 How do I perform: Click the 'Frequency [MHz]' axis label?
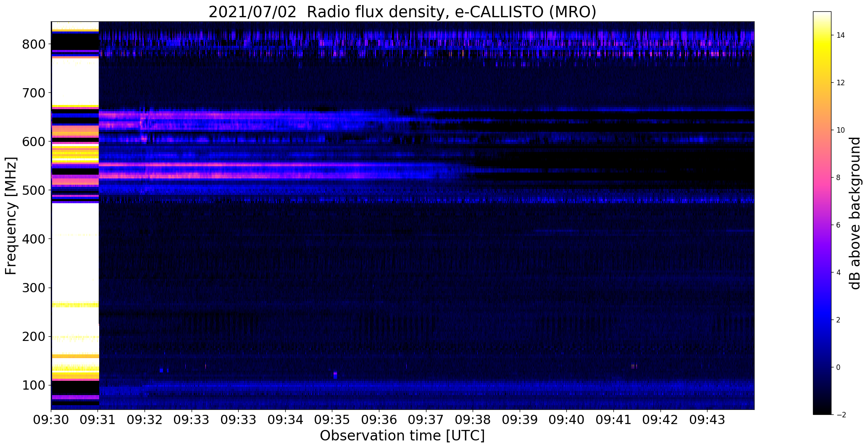point(11,216)
